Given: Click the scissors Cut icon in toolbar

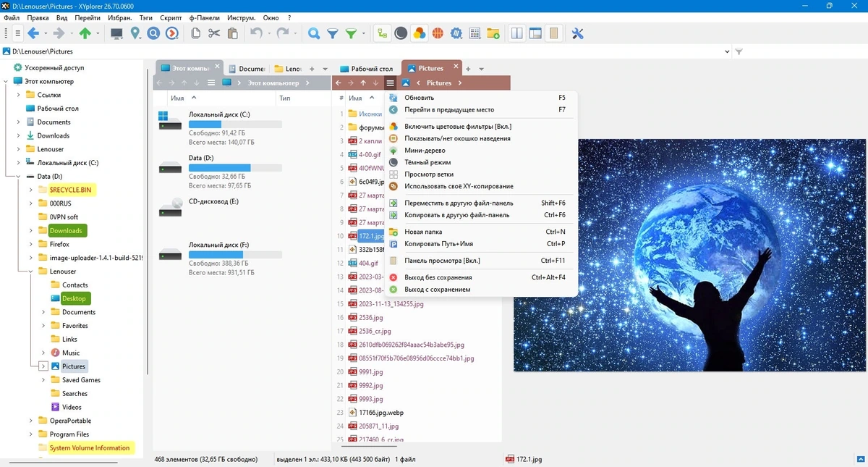Looking at the screenshot, I should [214, 33].
